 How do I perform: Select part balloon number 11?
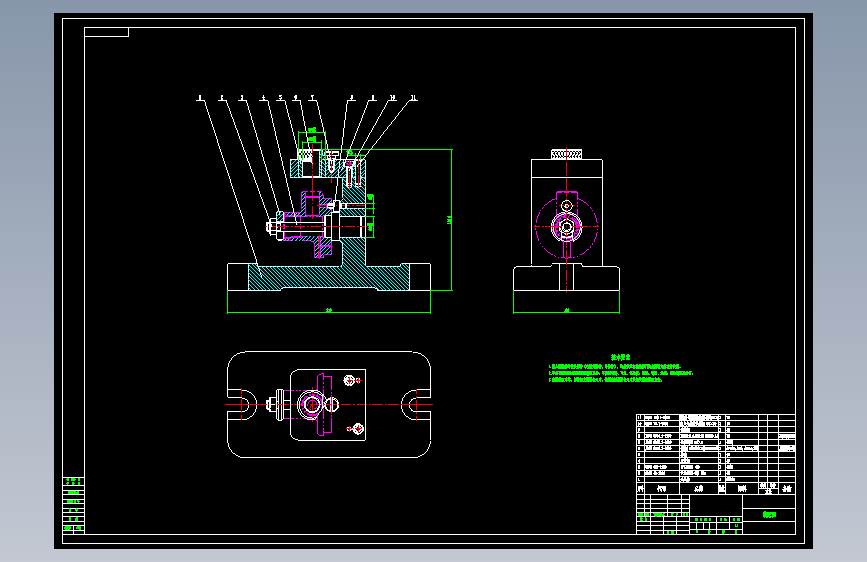(413, 98)
